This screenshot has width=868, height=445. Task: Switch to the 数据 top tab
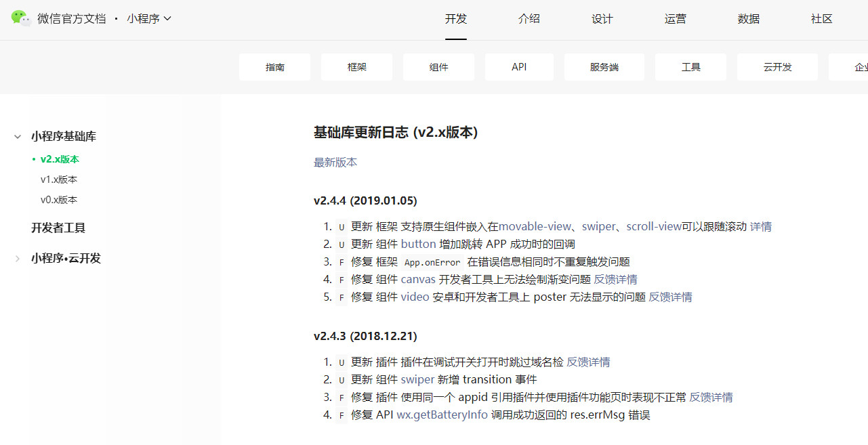tap(749, 19)
